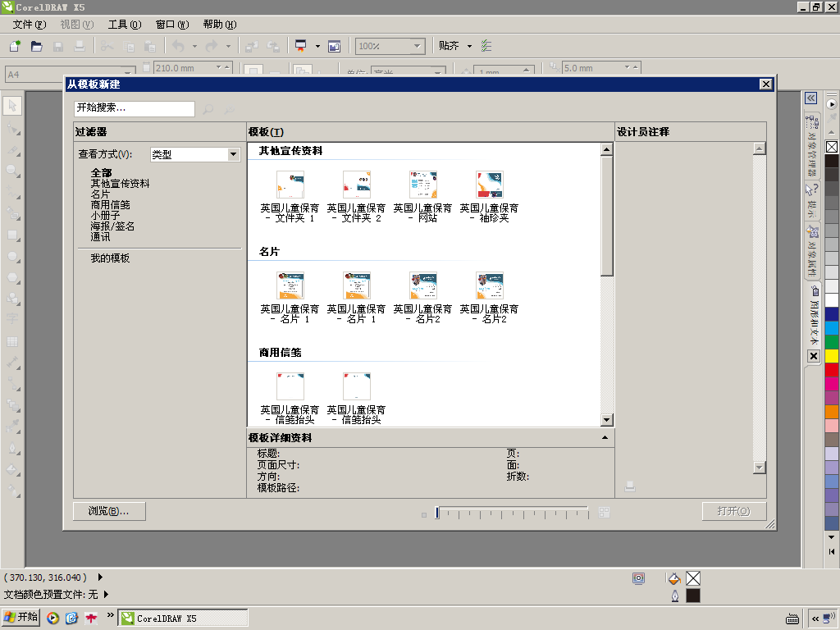Filter by 全部 category

[x=101, y=172]
